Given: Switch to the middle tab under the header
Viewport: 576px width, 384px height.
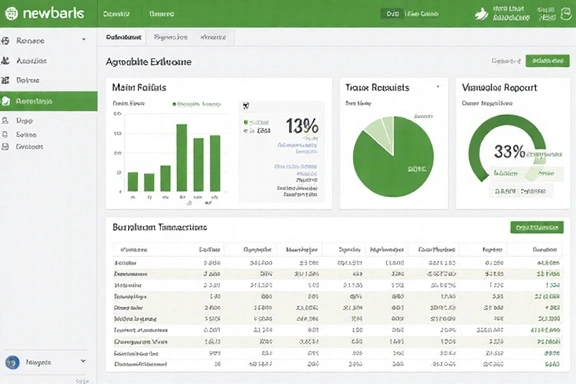Looking at the screenshot, I should 170,37.
